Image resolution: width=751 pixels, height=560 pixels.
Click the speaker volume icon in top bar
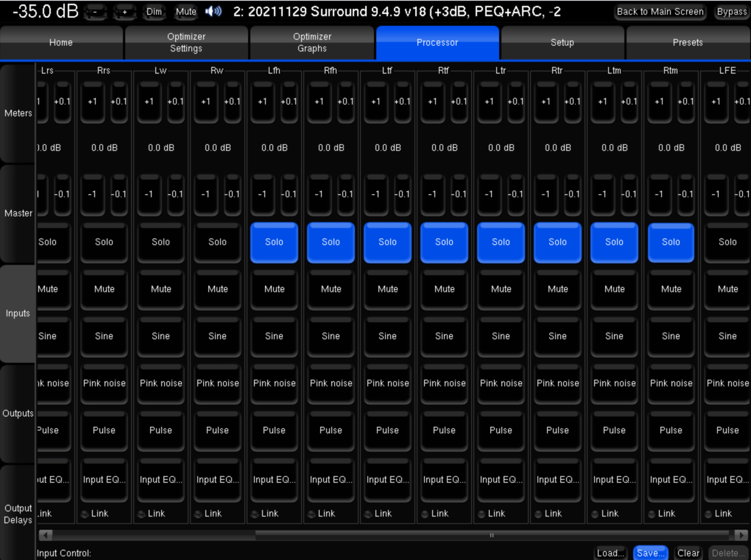coord(213,11)
